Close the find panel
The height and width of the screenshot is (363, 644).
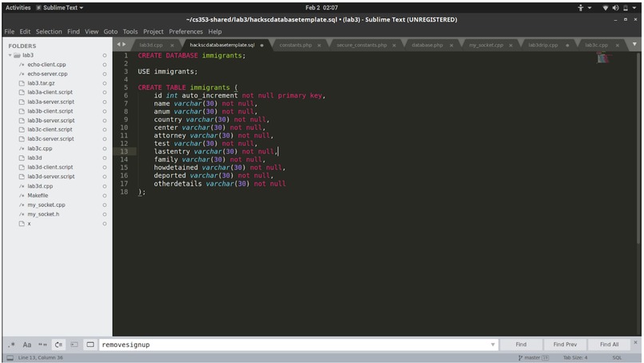click(635, 342)
